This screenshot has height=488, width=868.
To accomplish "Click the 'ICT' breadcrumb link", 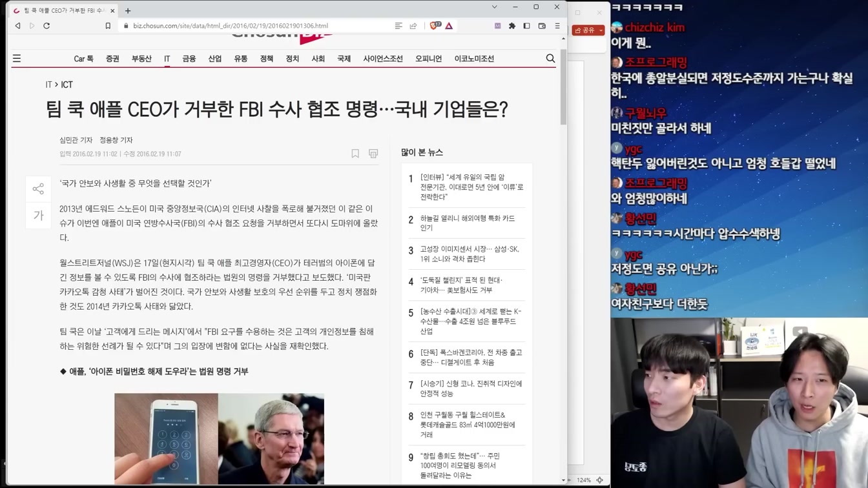I will (67, 85).
